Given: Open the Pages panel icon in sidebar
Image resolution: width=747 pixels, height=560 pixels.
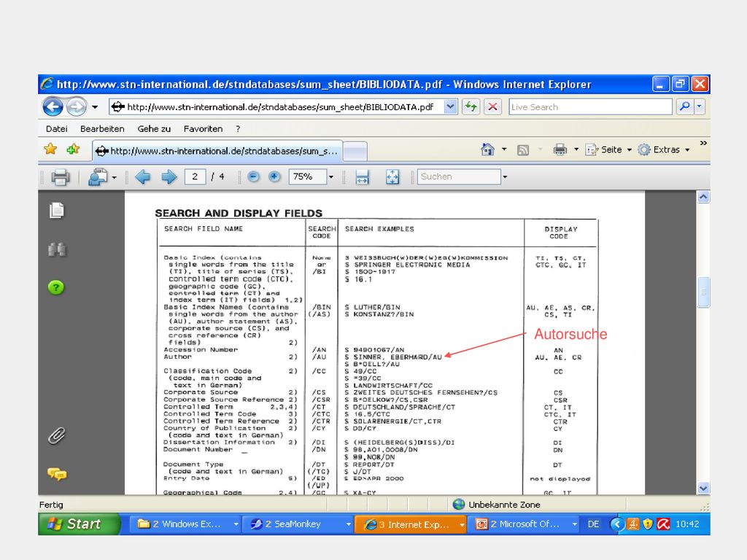Looking at the screenshot, I should click(x=57, y=210).
